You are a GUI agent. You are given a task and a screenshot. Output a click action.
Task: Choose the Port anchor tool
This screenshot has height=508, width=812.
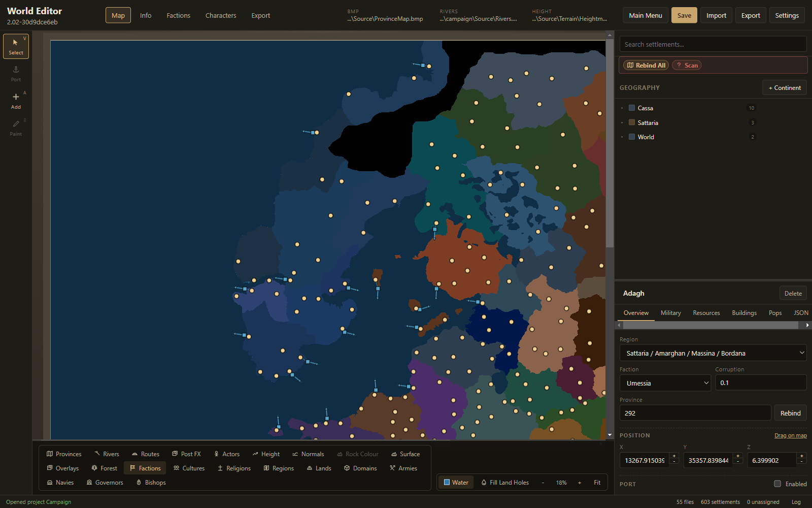(x=16, y=74)
